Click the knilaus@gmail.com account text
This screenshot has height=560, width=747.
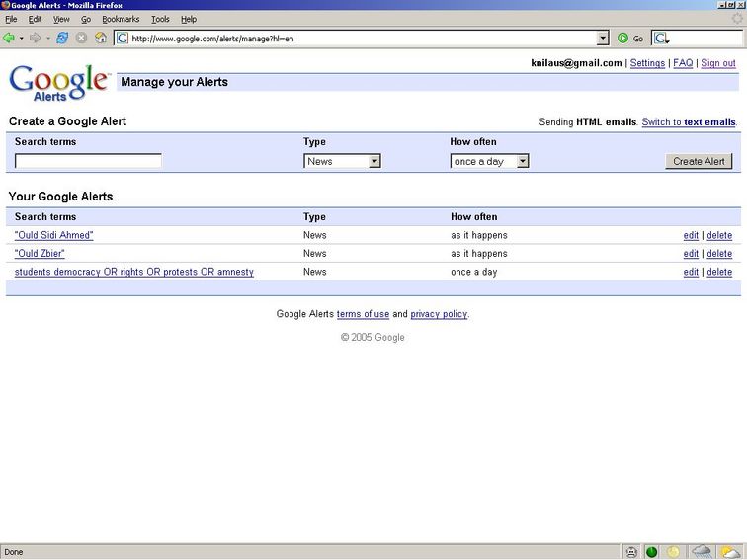click(576, 63)
